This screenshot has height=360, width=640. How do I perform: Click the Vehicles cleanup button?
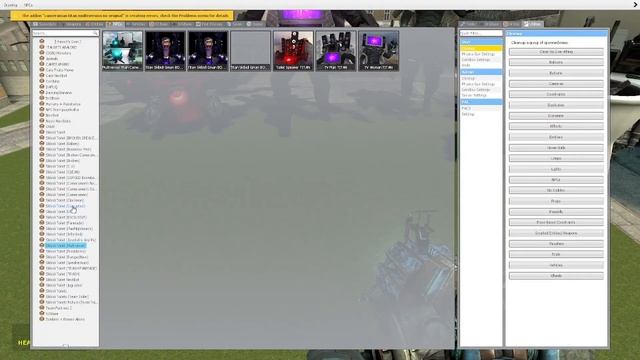pyautogui.click(x=556, y=265)
